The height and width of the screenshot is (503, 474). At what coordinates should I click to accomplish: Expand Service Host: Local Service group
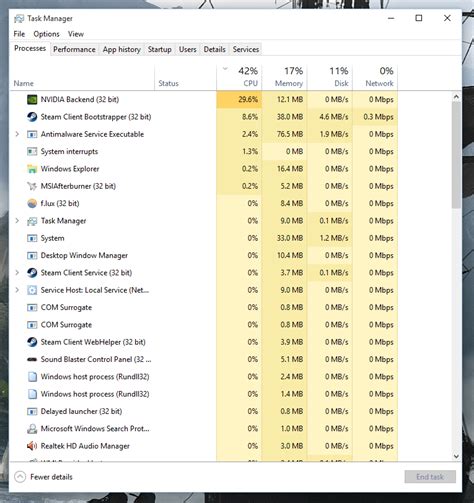click(17, 290)
